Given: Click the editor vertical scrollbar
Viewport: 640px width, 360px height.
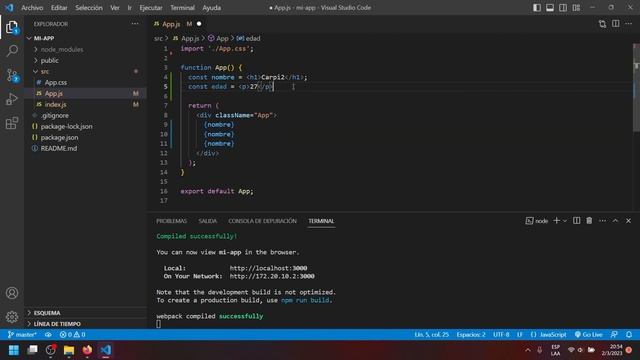Looking at the screenshot, I should click(636, 88).
